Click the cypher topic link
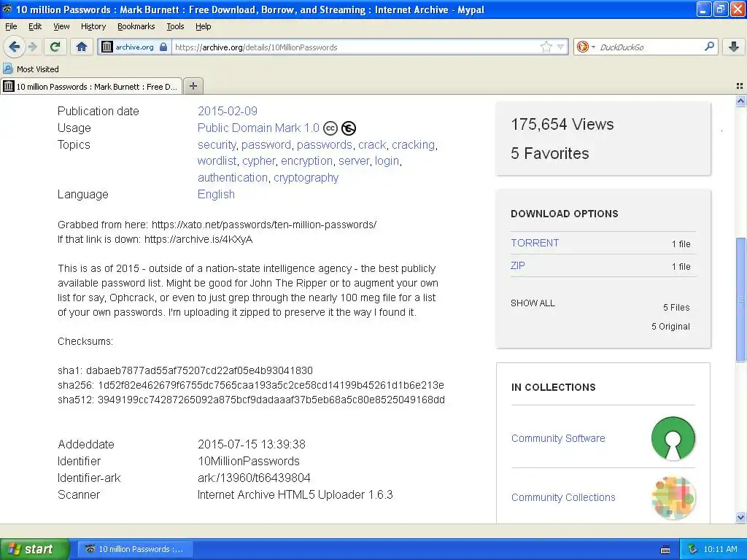 259,161
